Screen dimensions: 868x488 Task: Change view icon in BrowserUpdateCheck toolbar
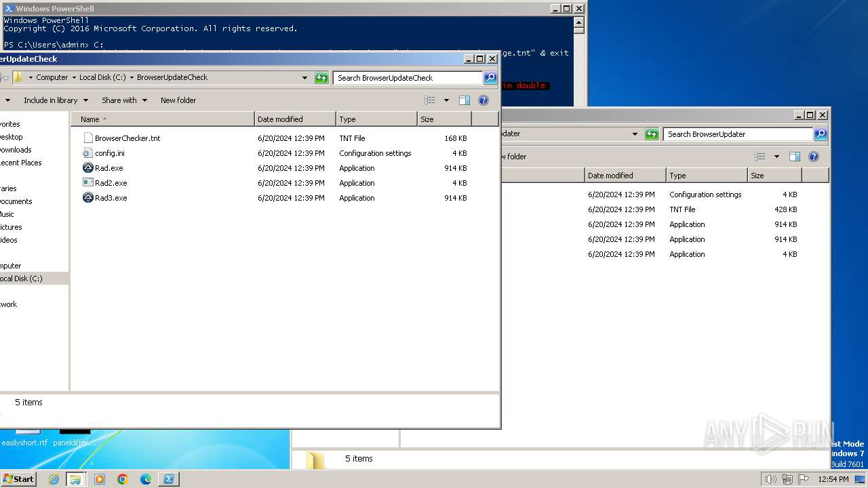(430, 100)
